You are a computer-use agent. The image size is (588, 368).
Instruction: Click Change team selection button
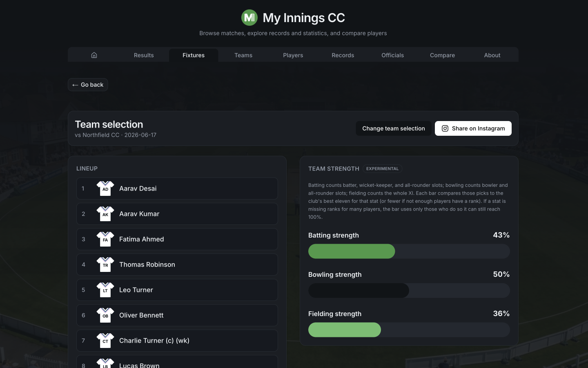point(394,128)
